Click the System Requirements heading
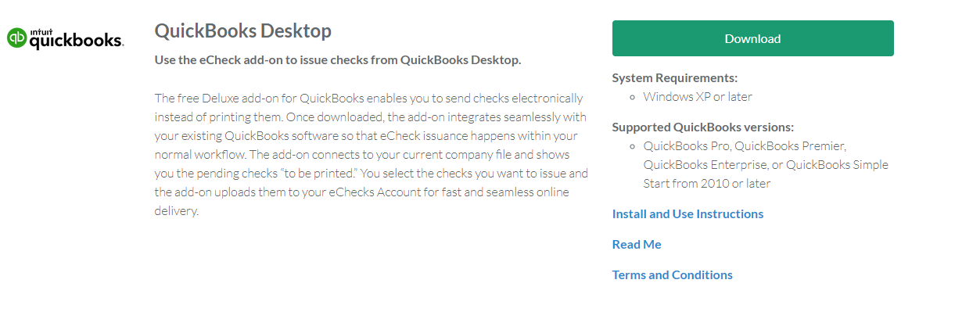 tap(675, 77)
